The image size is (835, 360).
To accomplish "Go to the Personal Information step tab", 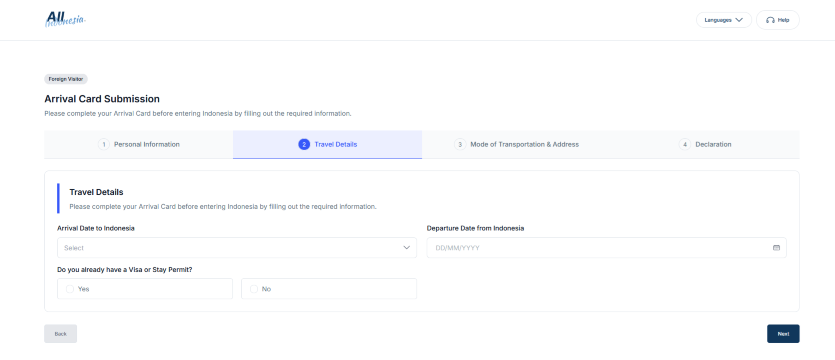I will coord(138,144).
